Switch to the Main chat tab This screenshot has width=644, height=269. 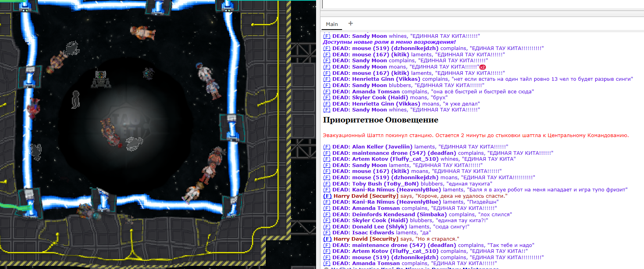coord(331,24)
